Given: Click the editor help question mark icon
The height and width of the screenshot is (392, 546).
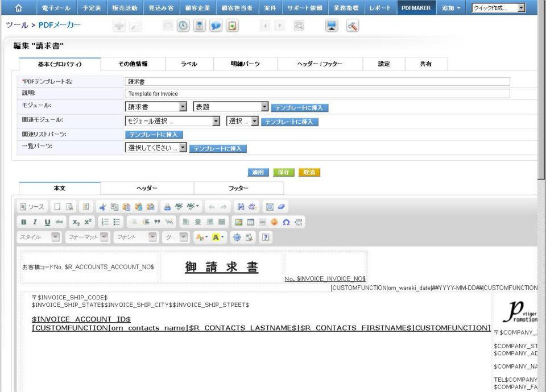Looking at the screenshot, I should pyautogui.click(x=266, y=237).
